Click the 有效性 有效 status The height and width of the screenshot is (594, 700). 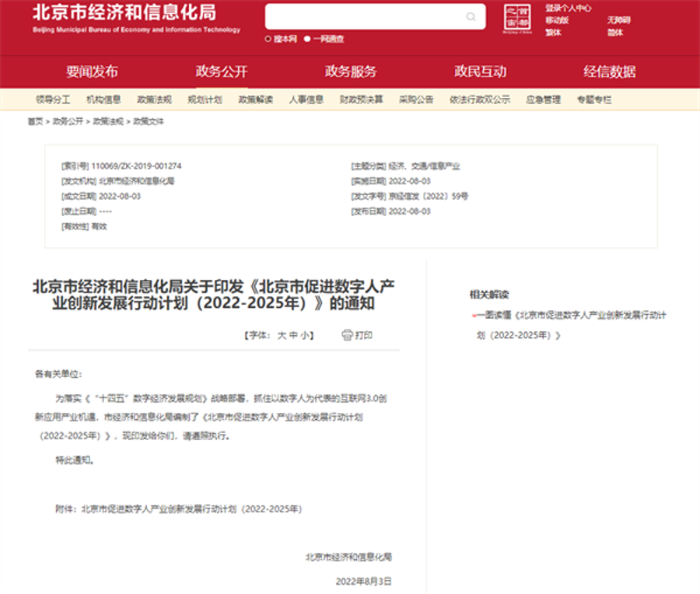(99, 227)
